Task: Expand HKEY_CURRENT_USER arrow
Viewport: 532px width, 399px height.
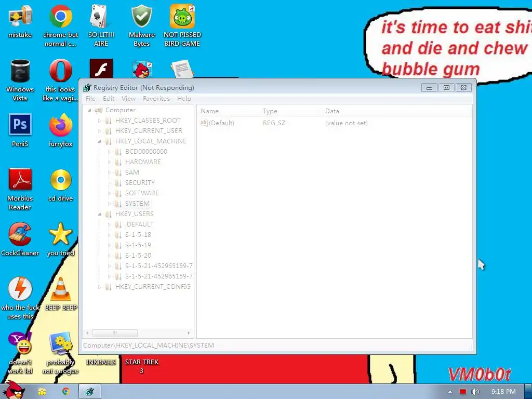Action: click(99, 131)
